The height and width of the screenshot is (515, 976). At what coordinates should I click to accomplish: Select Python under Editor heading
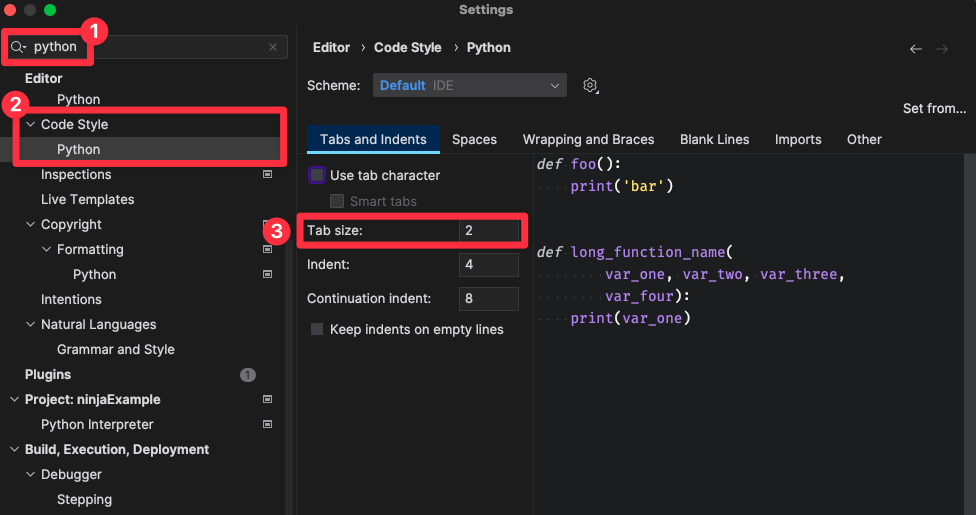(78, 100)
